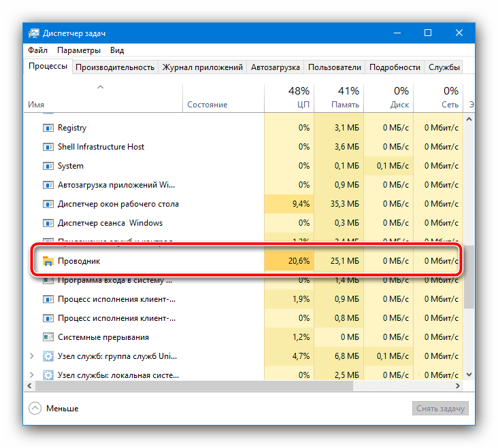Click the Диспетчер окон рабочего стола icon
This screenshot has height=448, width=498.
[48, 204]
